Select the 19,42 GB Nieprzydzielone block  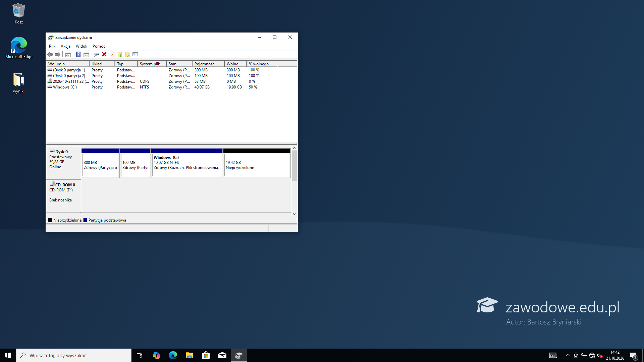click(x=257, y=163)
